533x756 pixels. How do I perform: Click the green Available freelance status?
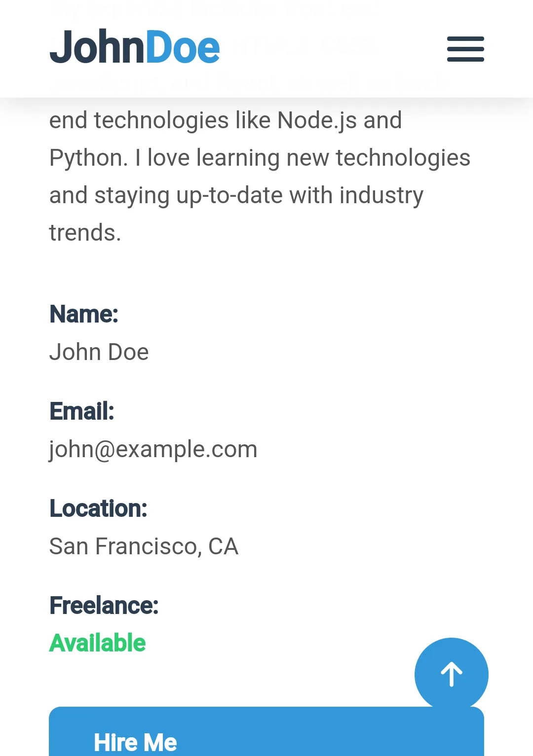(x=97, y=643)
